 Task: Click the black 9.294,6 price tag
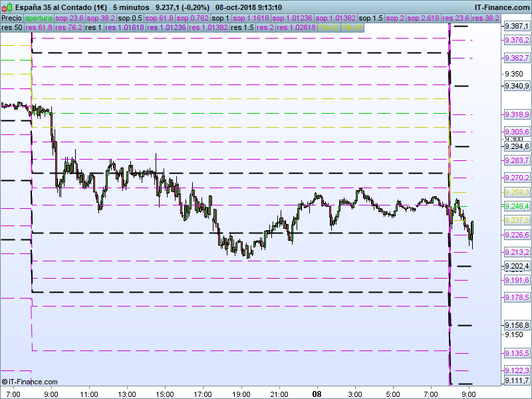click(x=517, y=146)
